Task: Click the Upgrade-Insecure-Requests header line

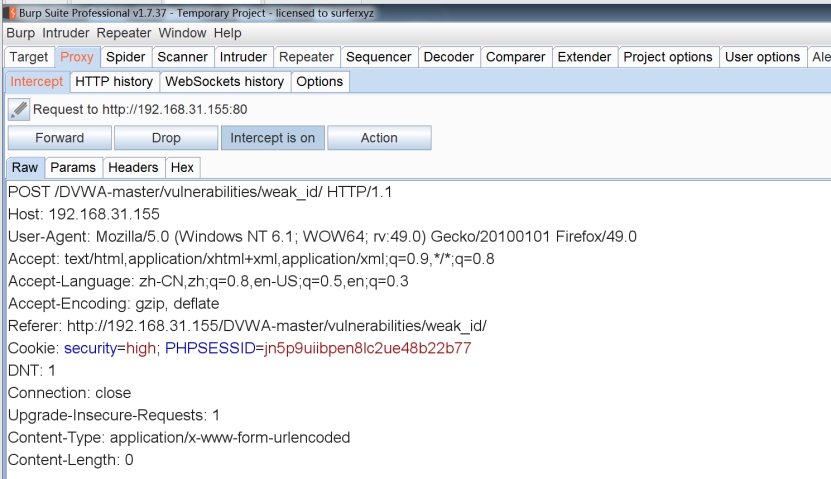Action: 113,415
